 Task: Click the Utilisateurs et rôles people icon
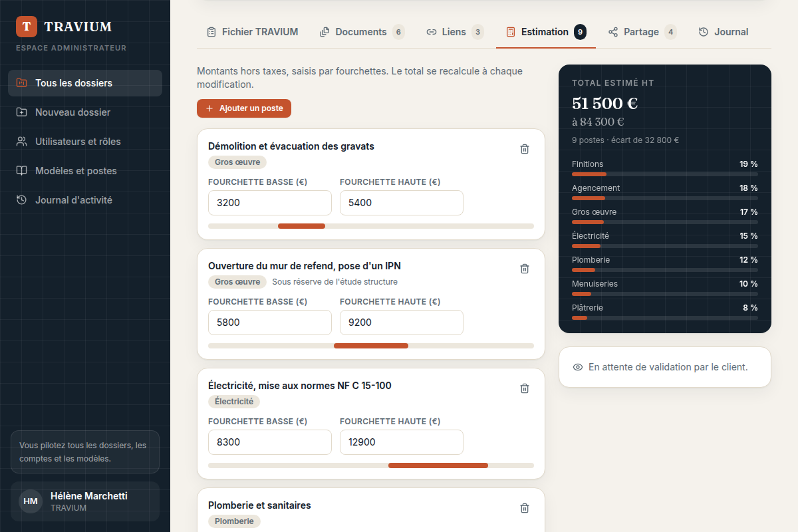(x=22, y=142)
